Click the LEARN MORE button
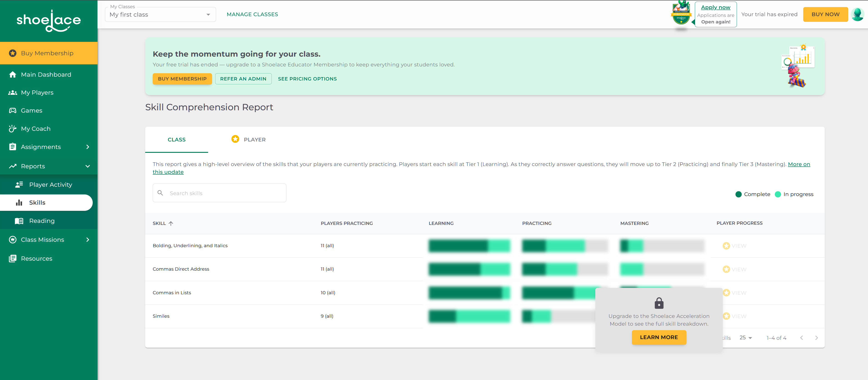This screenshot has width=868, height=380. point(659,337)
